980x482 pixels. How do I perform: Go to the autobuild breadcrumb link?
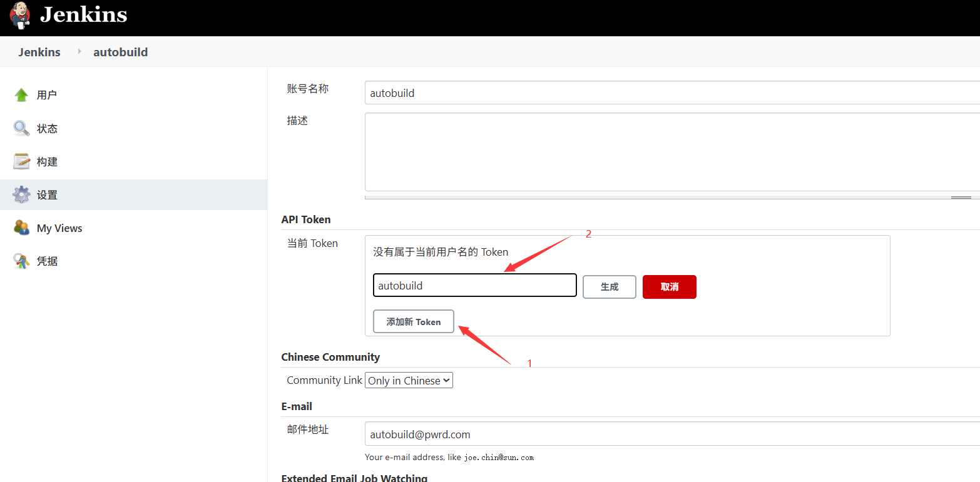pos(121,52)
